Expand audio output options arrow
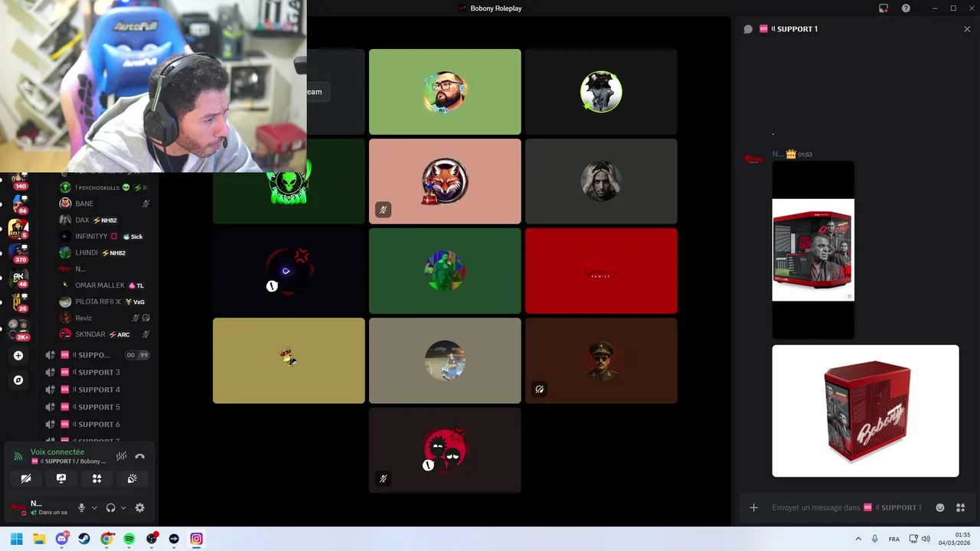This screenshot has height=551, width=980. (123, 507)
